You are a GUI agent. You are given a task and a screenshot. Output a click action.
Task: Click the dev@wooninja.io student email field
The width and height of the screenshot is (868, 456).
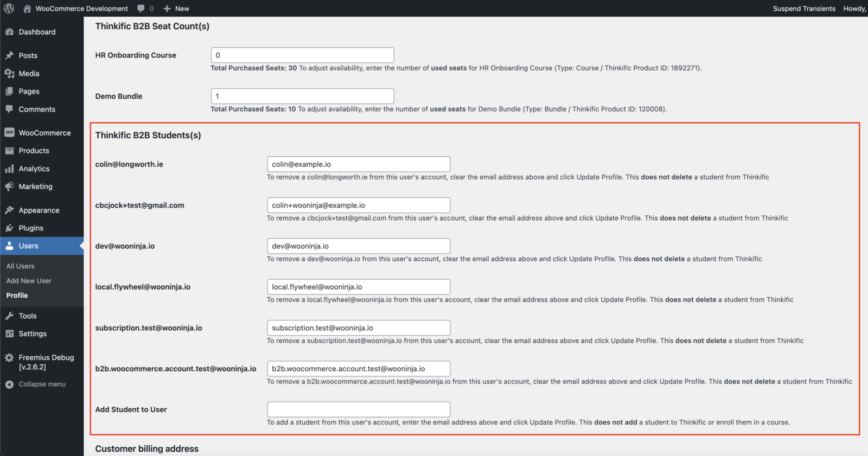(358, 246)
